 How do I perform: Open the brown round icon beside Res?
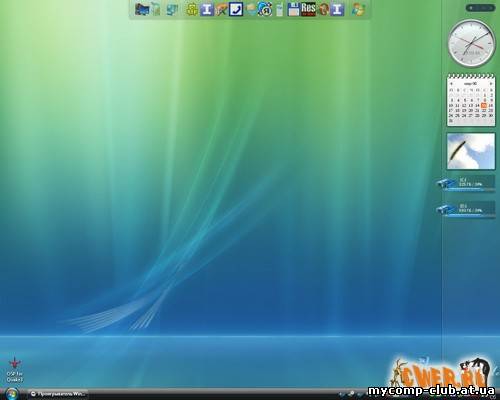(x=323, y=9)
